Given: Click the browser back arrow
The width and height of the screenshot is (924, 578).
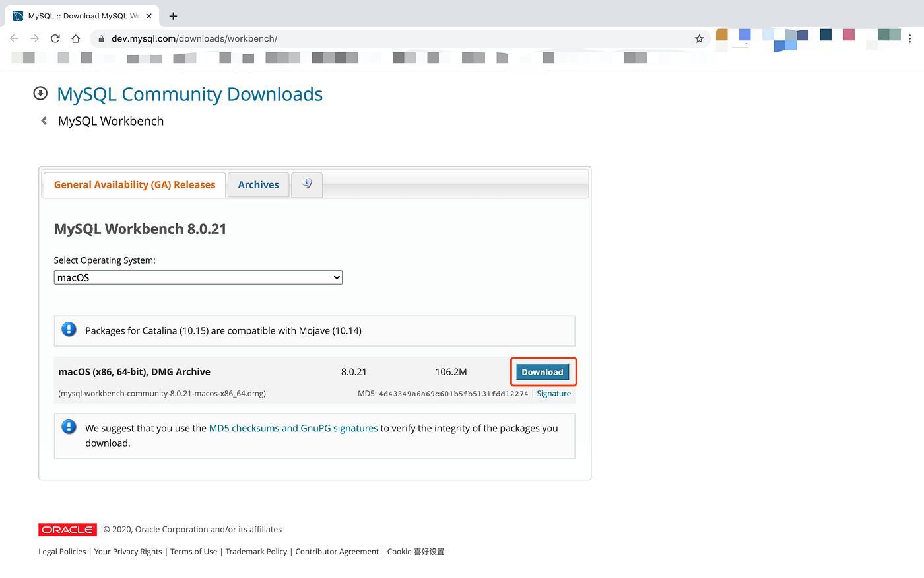Looking at the screenshot, I should point(14,38).
